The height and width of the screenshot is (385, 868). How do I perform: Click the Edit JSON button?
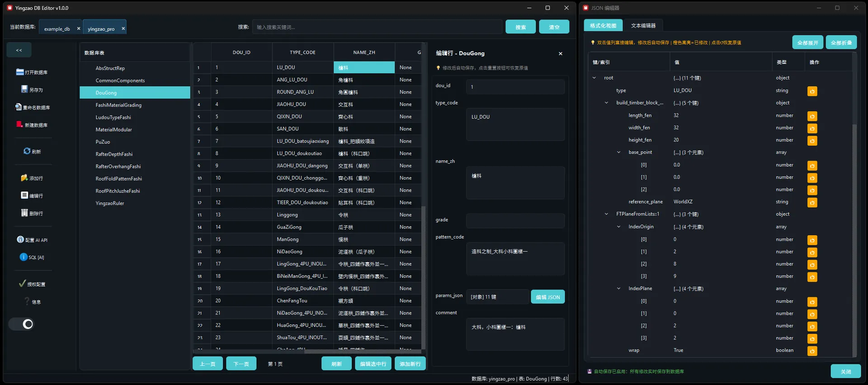[x=547, y=297]
